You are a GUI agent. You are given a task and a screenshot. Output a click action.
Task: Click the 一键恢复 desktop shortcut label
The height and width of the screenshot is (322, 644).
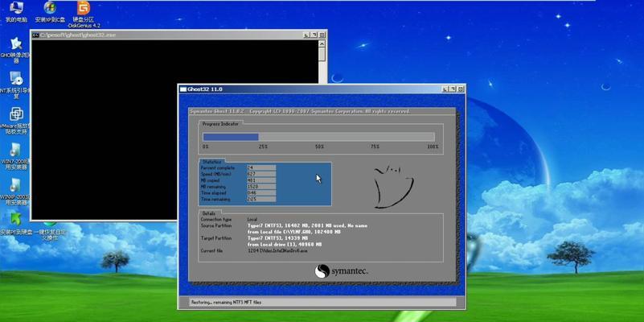click(50, 235)
